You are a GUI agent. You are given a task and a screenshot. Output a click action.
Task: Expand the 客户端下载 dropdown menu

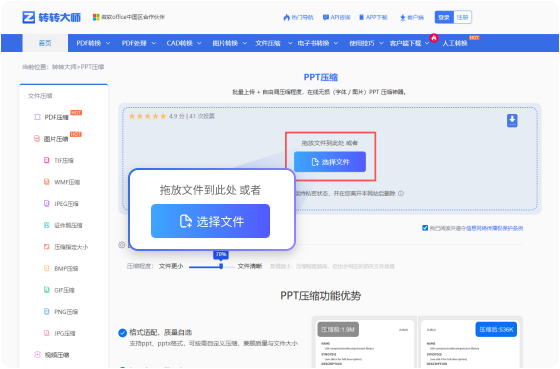click(x=409, y=43)
